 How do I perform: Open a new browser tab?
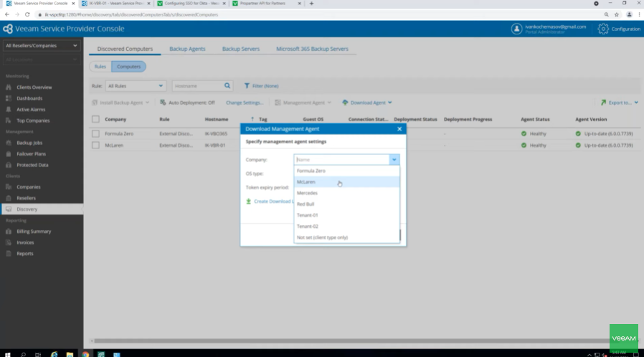point(311,4)
